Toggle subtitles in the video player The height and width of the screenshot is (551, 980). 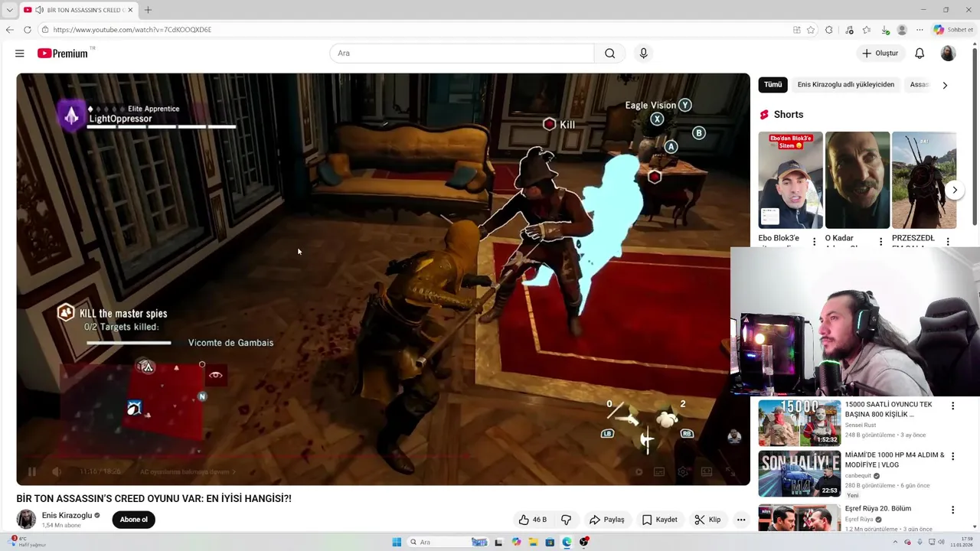pyautogui.click(x=659, y=471)
